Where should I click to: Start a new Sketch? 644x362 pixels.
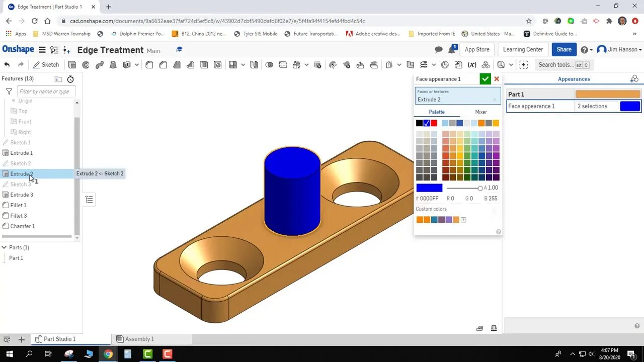[46, 65]
